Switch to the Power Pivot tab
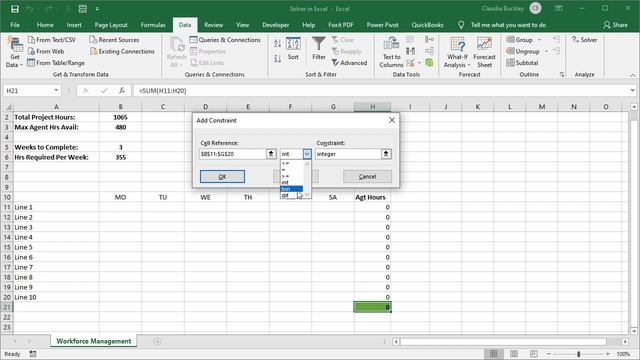The image size is (640, 360). [382, 25]
